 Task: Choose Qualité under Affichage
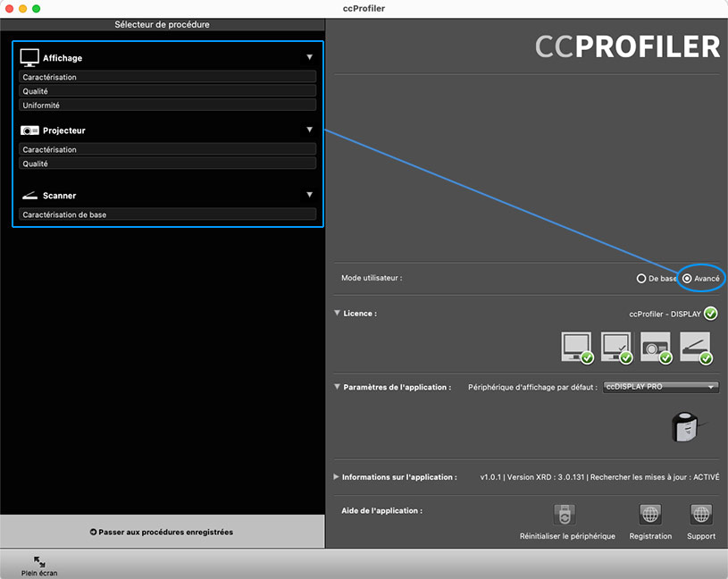click(168, 91)
